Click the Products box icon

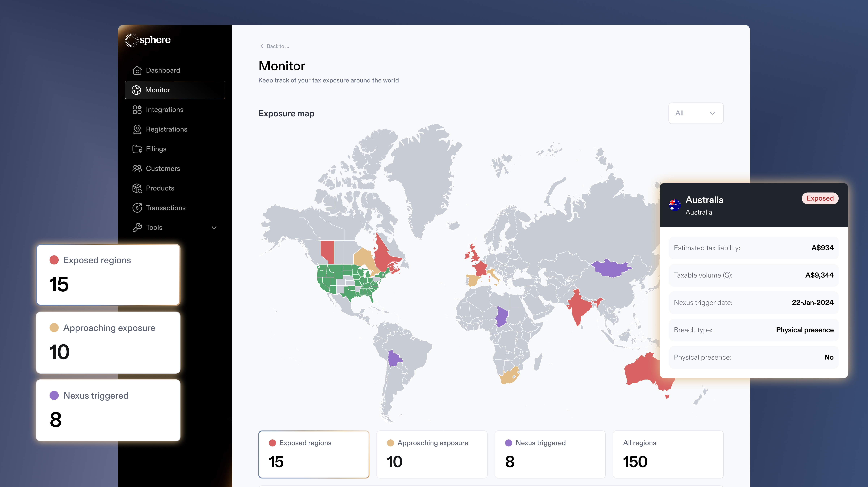pos(137,188)
